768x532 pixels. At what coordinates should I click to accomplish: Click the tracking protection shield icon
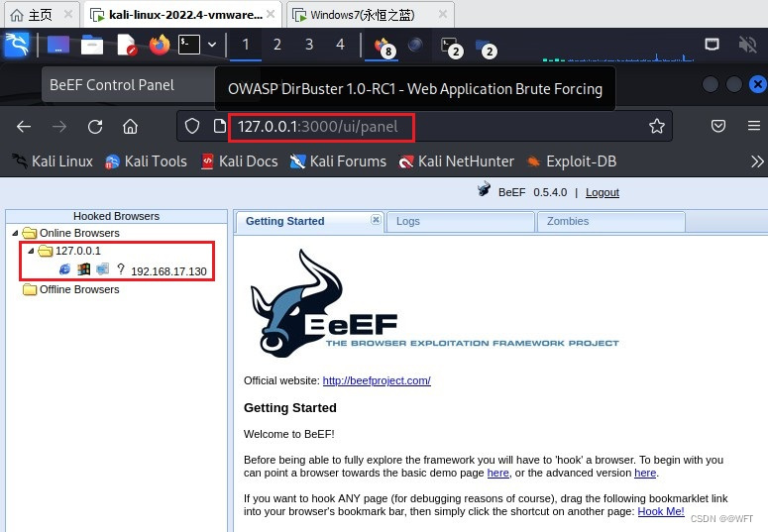point(192,127)
